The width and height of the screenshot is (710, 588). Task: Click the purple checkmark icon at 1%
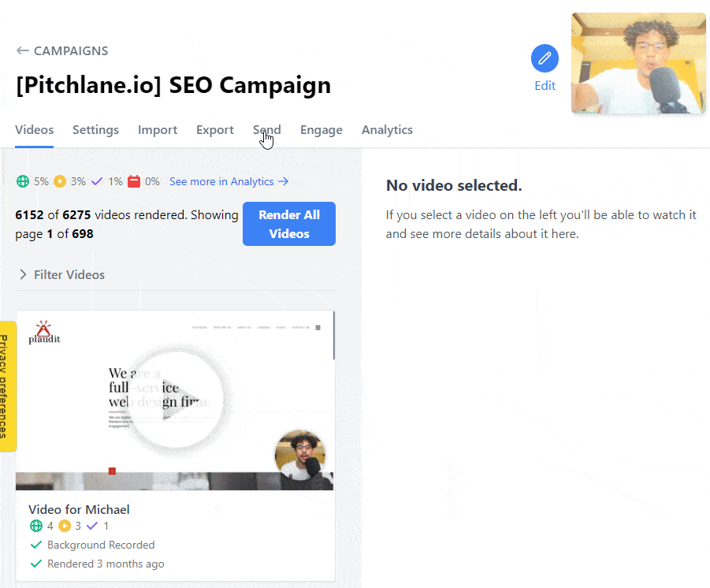(97, 181)
